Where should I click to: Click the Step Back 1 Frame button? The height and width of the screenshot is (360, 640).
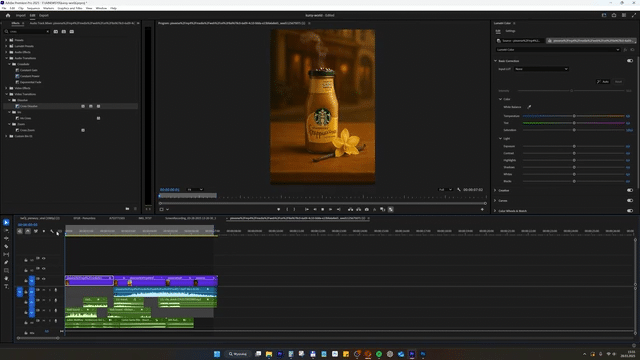[315, 209]
